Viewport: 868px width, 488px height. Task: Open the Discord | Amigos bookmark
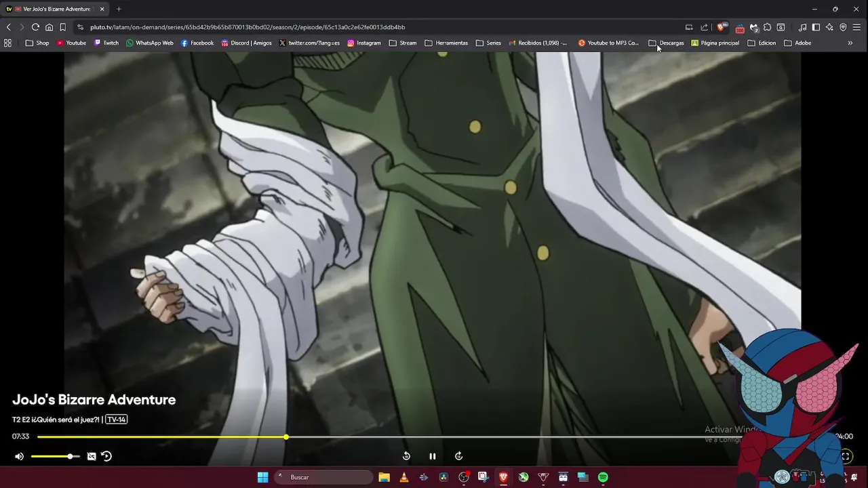247,43
